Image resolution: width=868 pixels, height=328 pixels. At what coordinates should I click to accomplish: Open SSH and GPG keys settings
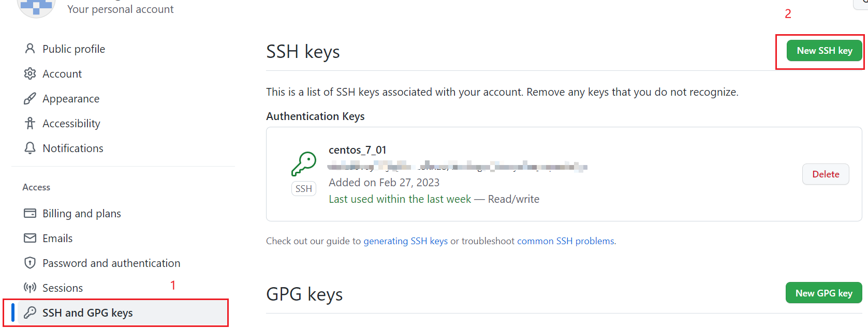pyautogui.click(x=87, y=312)
